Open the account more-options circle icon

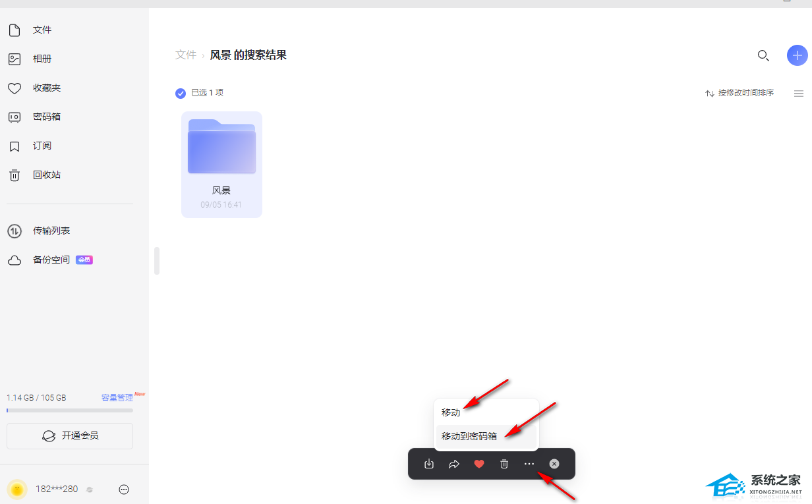click(124, 490)
